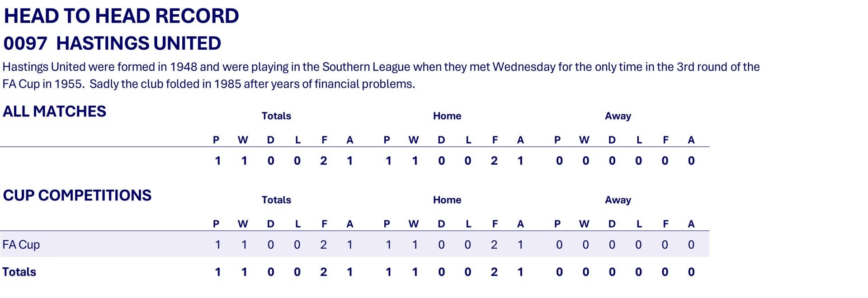Click the Away column group in ALL MATCHES
Image resolution: width=868 pixels, height=298 pixels.
pos(618,116)
